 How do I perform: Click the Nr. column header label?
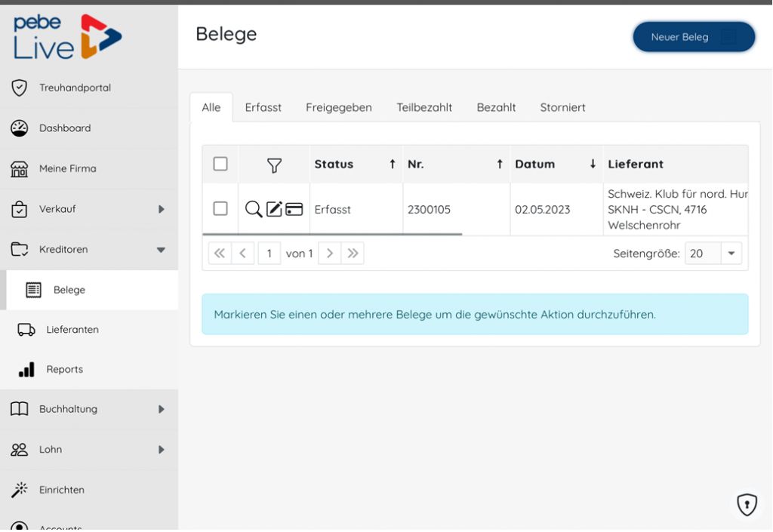coord(416,164)
